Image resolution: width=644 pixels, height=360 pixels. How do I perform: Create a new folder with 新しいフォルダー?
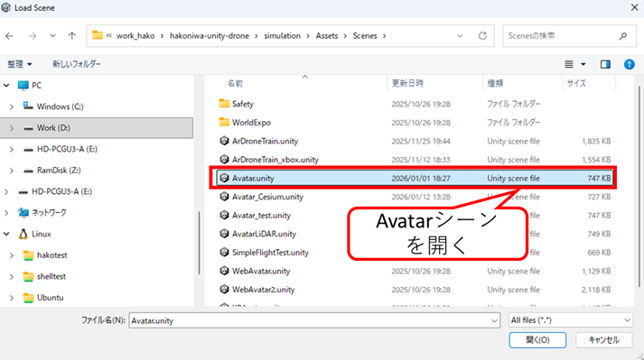(77, 64)
